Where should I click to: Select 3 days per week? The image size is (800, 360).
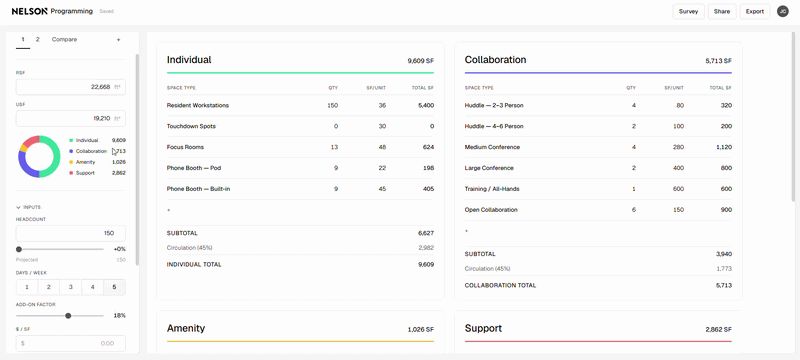click(70, 287)
